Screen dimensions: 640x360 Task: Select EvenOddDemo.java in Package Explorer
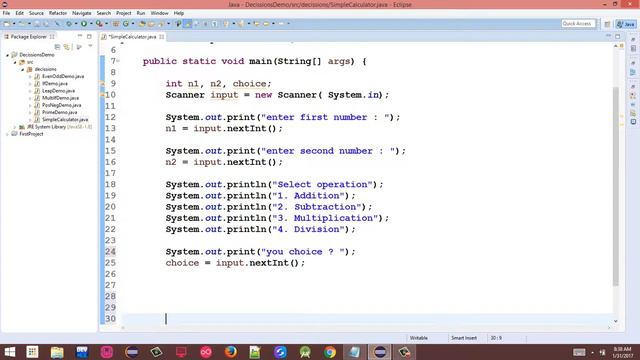[63, 76]
